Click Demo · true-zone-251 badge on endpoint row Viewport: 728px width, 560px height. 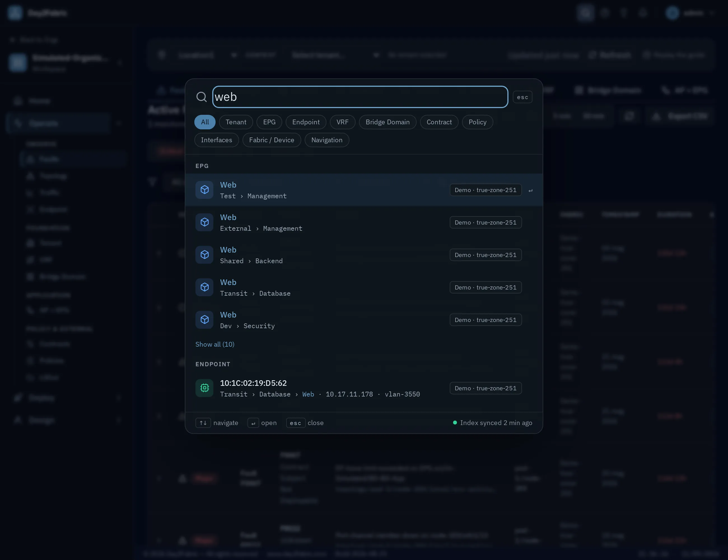coord(485,388)
